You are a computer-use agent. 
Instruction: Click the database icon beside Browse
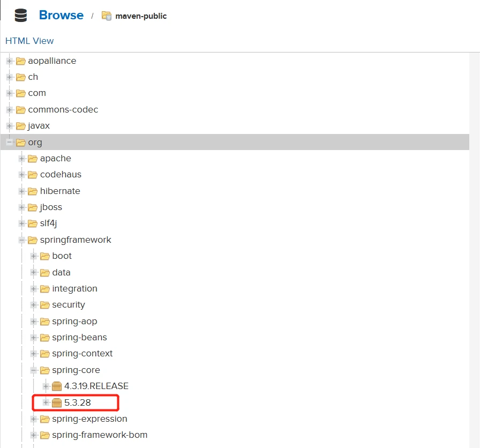[x=21, y=16]
